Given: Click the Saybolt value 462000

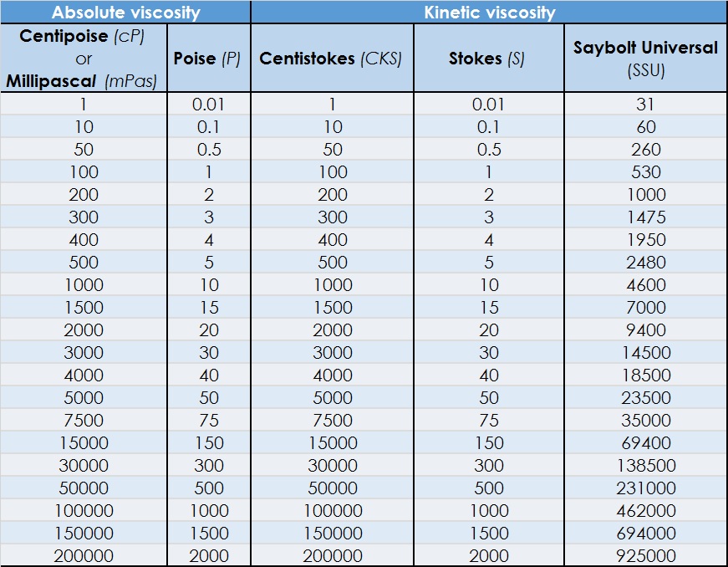Looking at the screenshot, I should pyautogui.click(x=646, y=511).
